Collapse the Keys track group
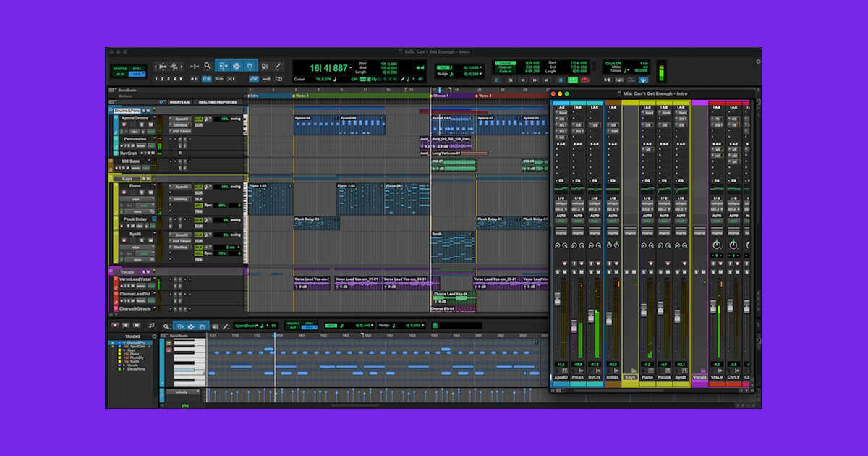The height and width of the screenshot is (456, 868). [x=111, y=178]
